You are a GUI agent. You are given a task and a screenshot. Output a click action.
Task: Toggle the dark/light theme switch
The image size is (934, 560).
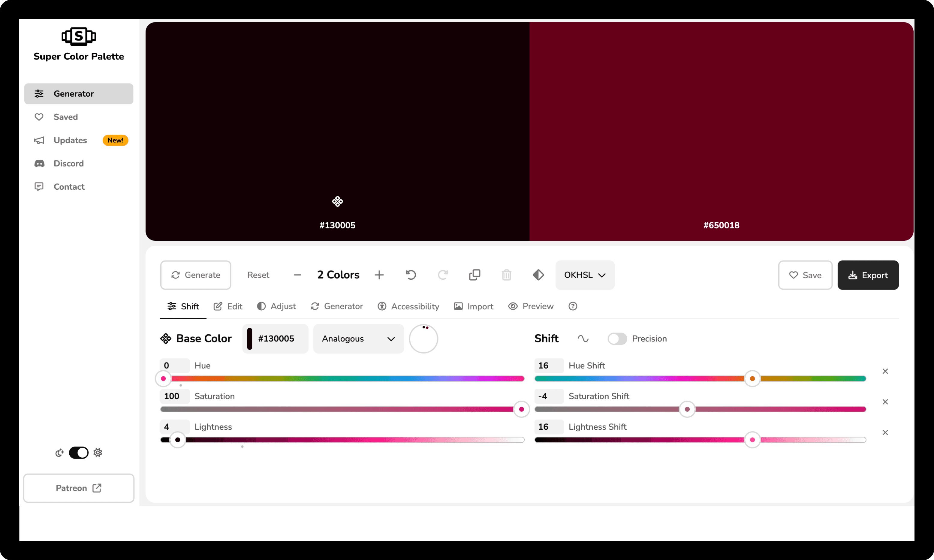tap(79, 453)
